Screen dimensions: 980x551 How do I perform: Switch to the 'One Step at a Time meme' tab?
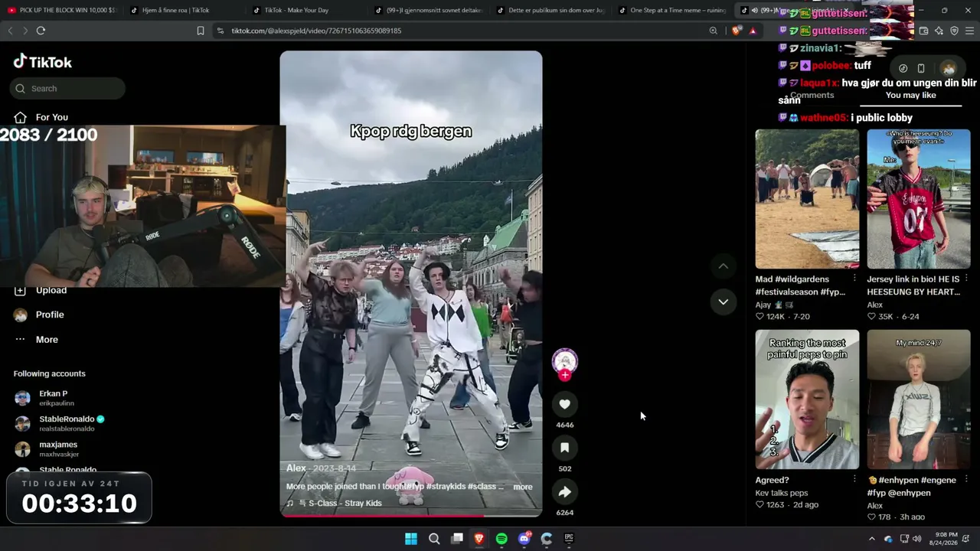tap(672, 11)
